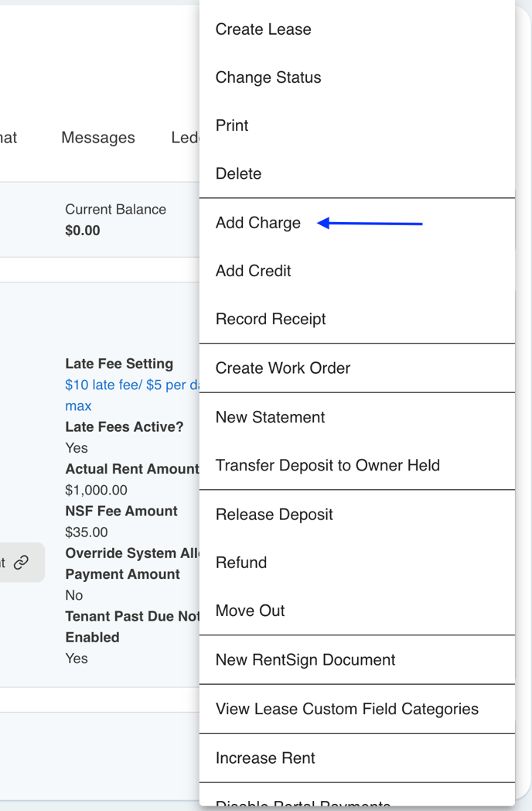This screenshot has height=811, width=532.
Task: Choose Add Credit menu item
Action: (x=253, y=271)
